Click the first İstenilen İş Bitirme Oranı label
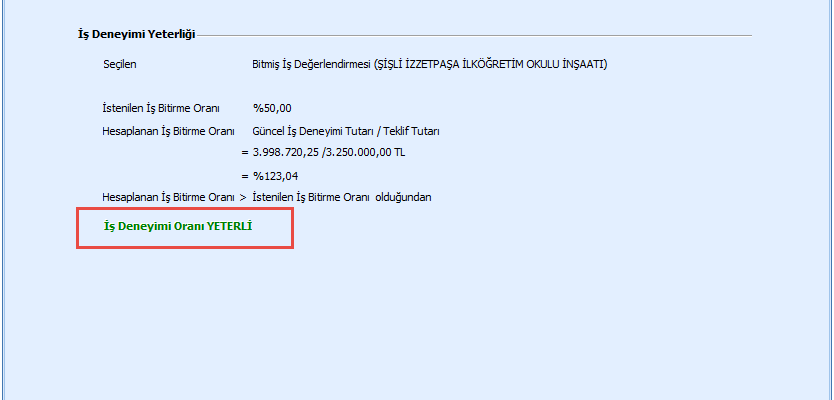834x400 pixels. point(160,108)
